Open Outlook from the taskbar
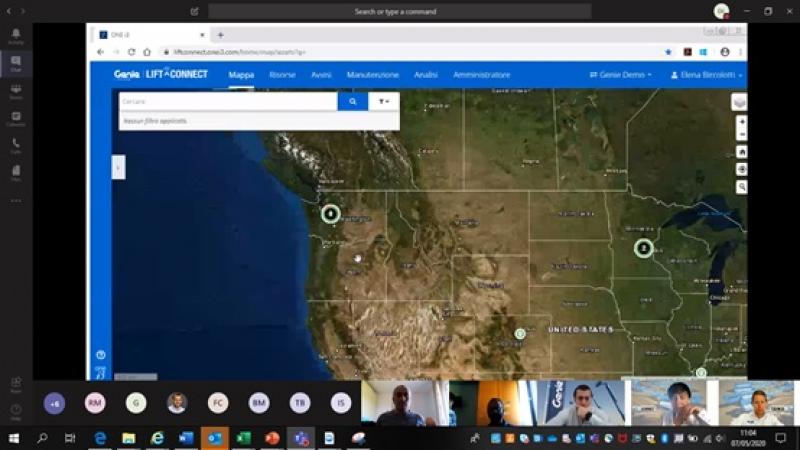Screen dimensions: 800x450 pos(215,438)
